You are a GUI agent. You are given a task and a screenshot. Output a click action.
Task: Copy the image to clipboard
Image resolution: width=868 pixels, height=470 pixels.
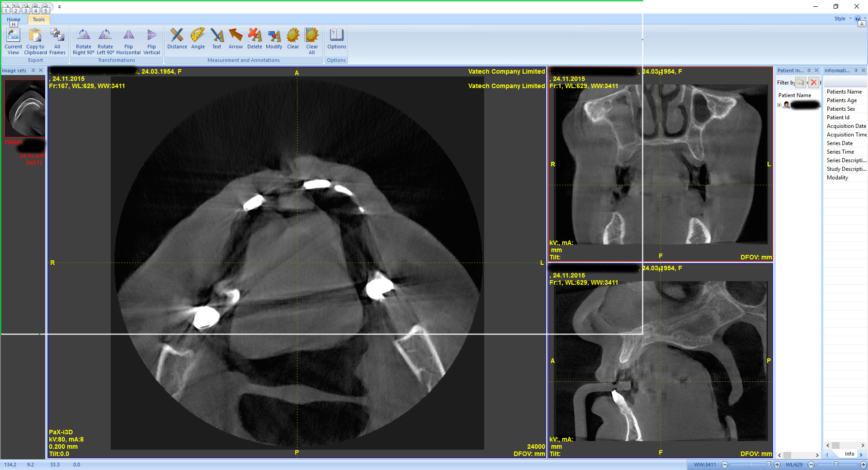point(35,42)
